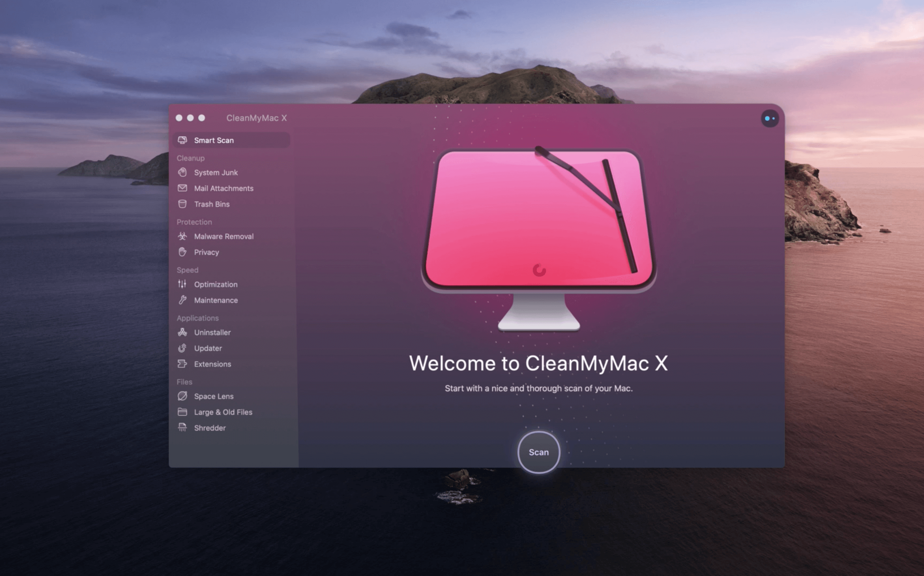Click the System Junk icon

pos(182,172)
